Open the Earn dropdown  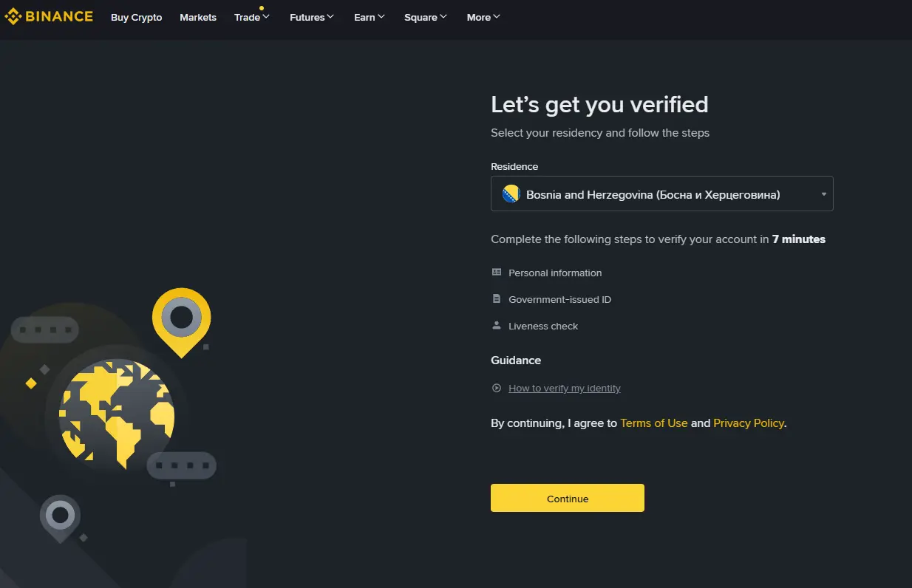pyautogui.click(x=369, y=17)
